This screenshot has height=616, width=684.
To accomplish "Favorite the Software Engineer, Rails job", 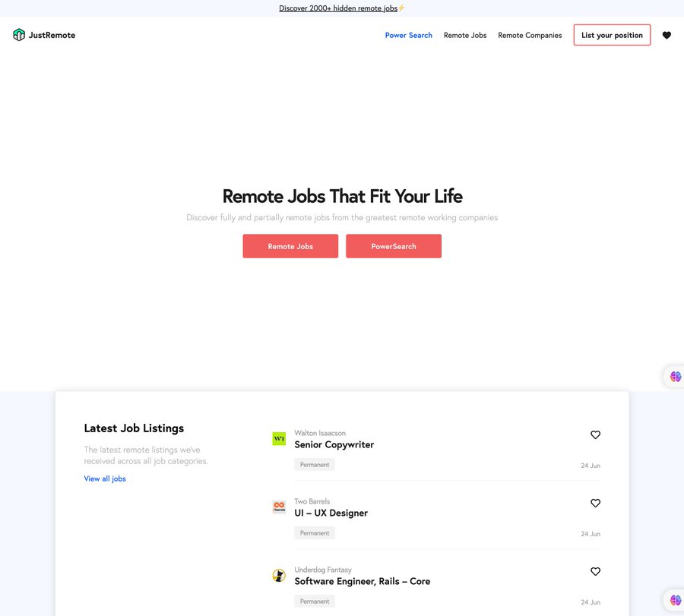I will [595, 571].
